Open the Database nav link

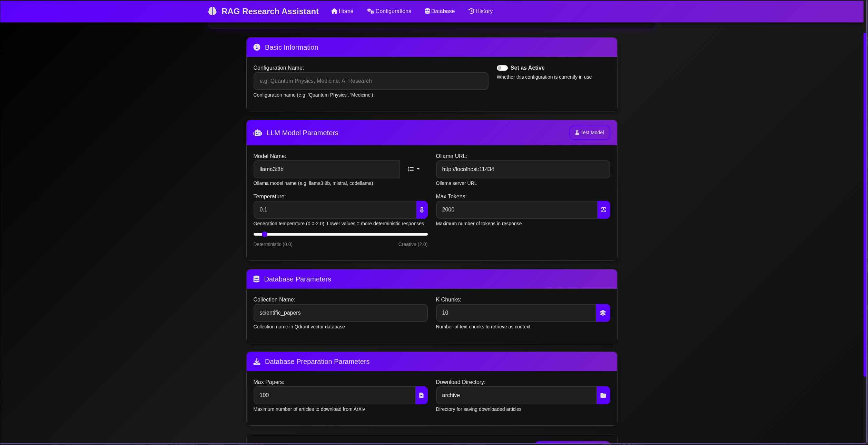(x=440, y=11)
